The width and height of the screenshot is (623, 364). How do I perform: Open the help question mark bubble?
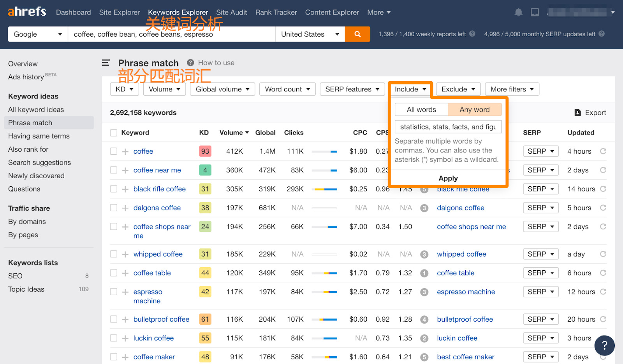click(x=604, y=345)
